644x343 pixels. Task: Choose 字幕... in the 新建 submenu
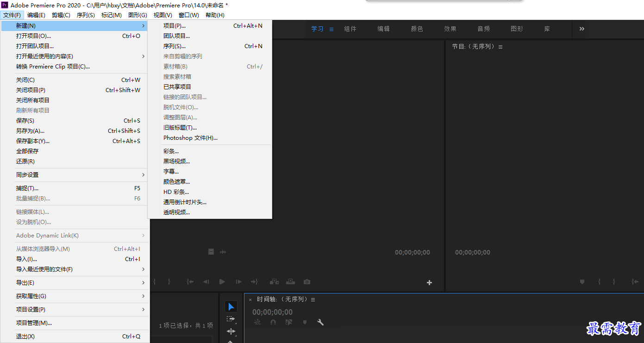coord(210,172)
